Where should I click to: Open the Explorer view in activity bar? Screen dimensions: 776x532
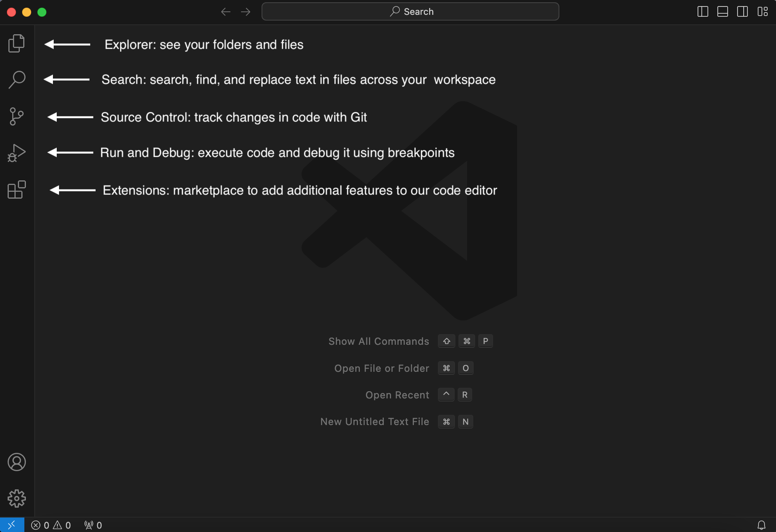pyautogui.click(x=16, y=43)
